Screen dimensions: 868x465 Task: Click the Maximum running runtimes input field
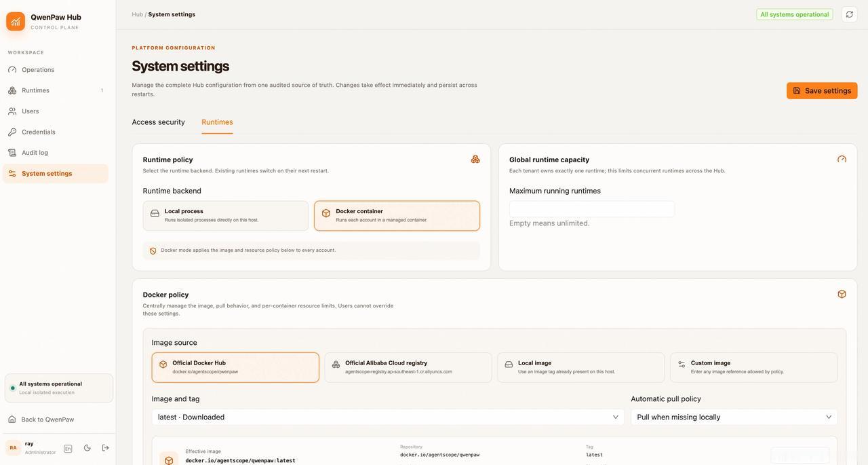coord(592,209)
